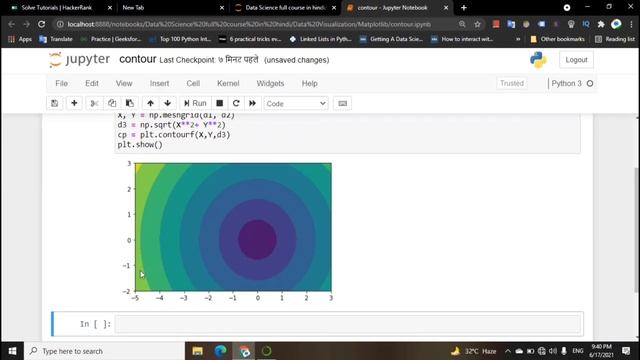Open the Translate bookmark
Viewport: 640px width, 360px height.
(x=56, y=39)
